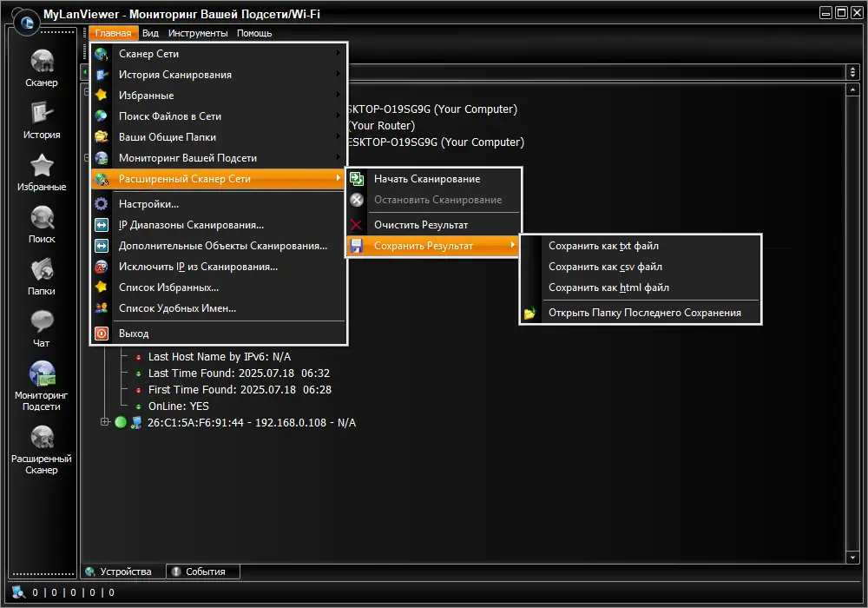The image size is (868, 608).
Task: Click the people icon beside Список Удобных Имен
Action: click(x=102, y=307)
